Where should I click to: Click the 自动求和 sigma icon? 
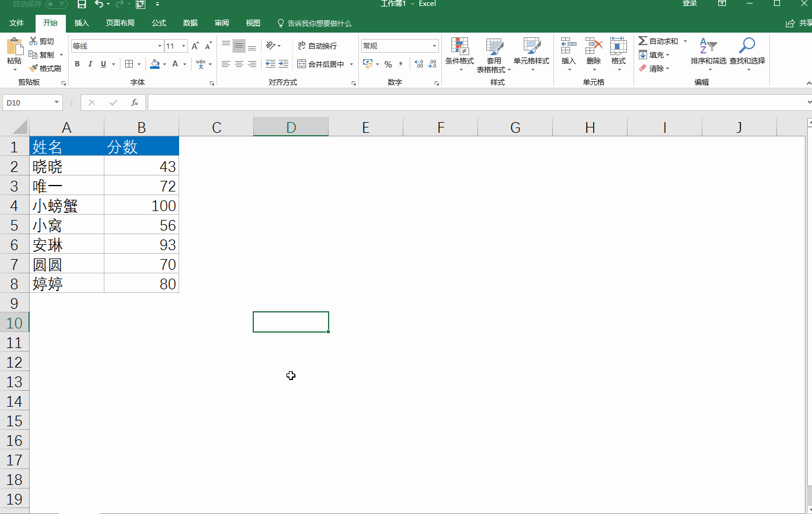(x=643, y=41)
